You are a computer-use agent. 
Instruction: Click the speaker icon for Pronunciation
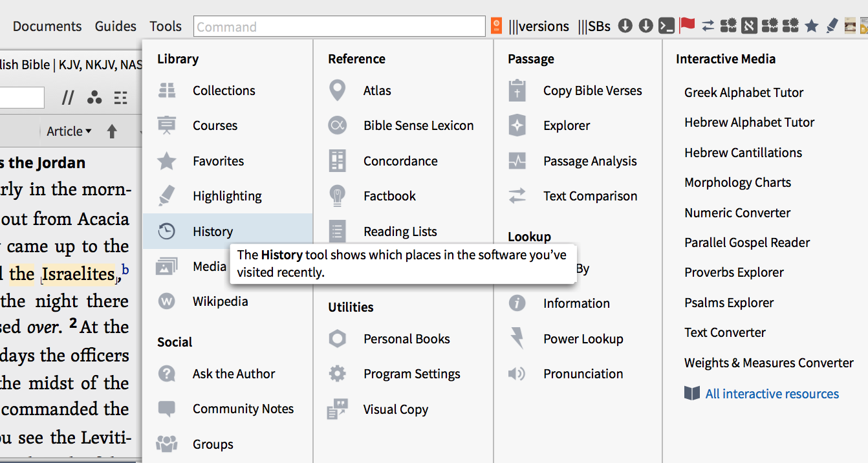coord(517,373)
